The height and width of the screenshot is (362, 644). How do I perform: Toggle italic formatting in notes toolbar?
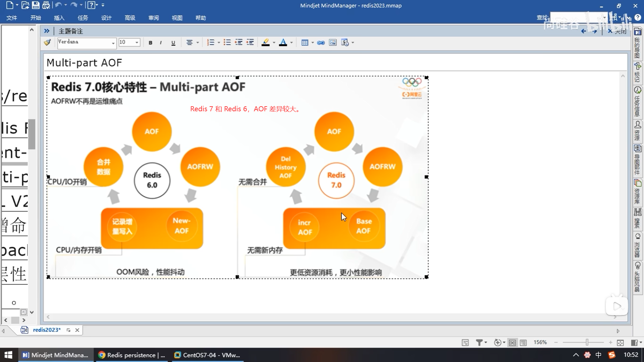[x=161, y=43]
